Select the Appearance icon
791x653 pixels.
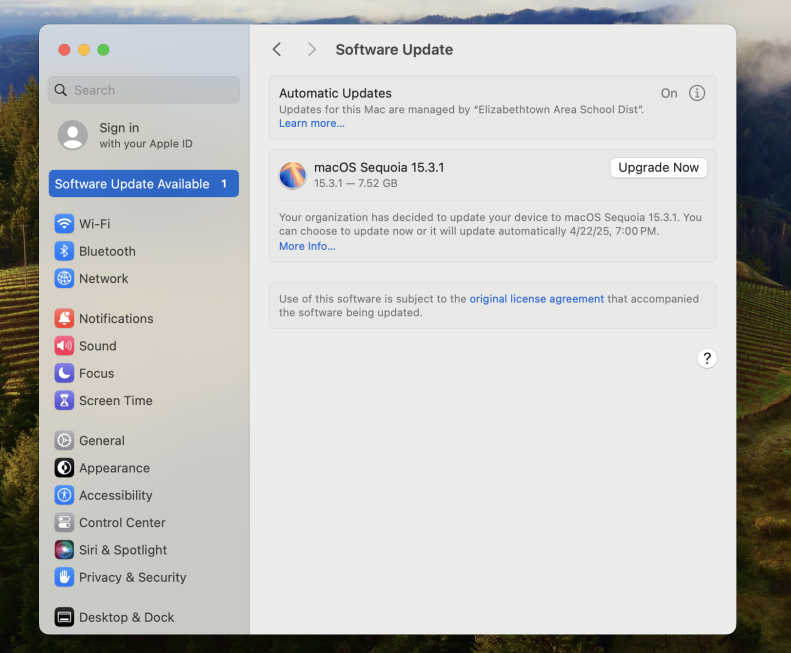coord(64,468)
